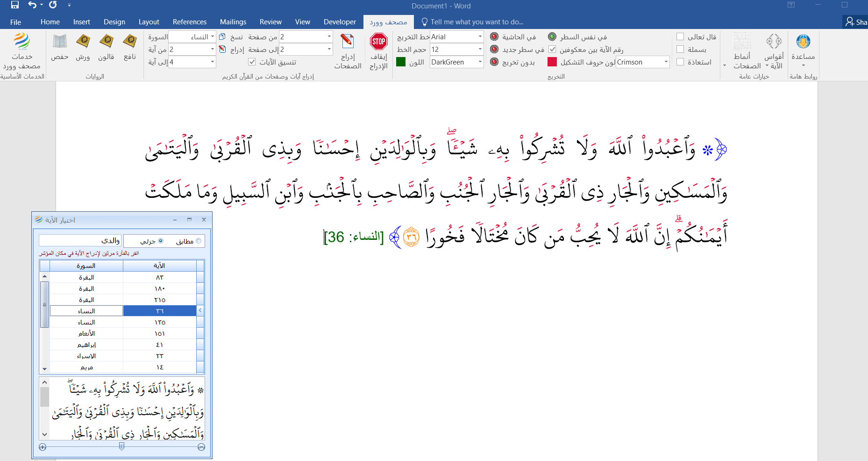Click the إدراج الصفحات insert pages icon

pos(347,41)
